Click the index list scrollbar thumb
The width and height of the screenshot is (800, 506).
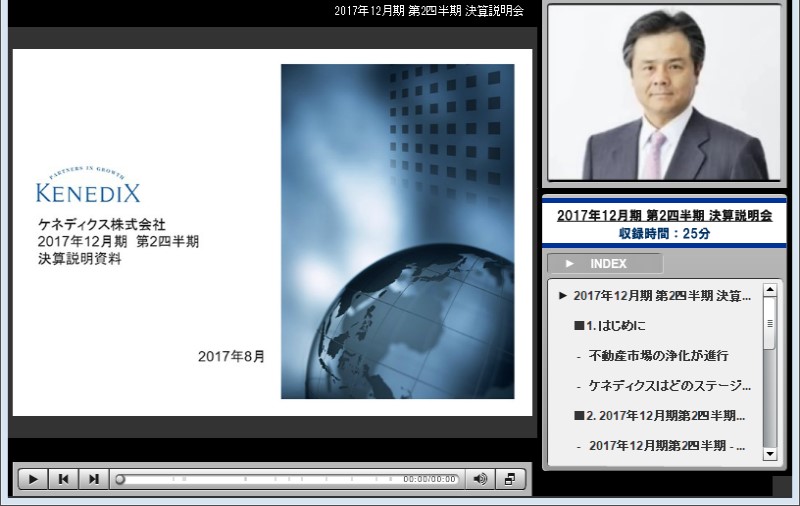pyautogui.click(x=770, y=323)
